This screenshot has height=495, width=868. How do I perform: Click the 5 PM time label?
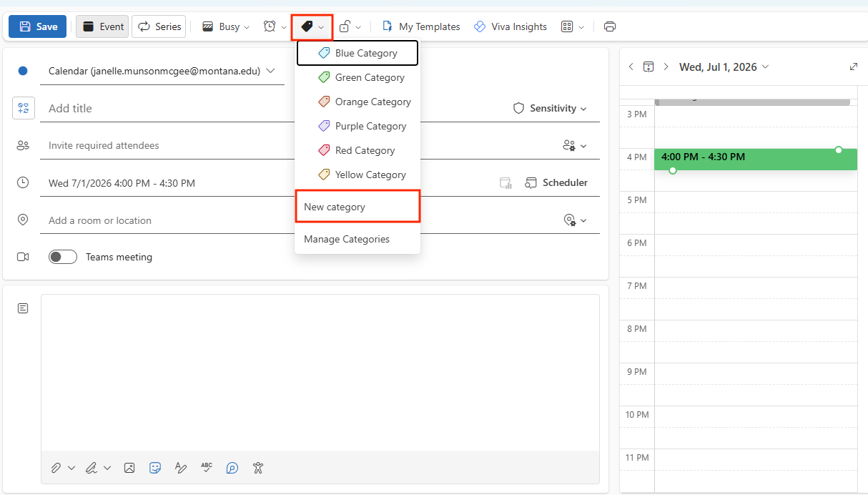pos(636,200)
